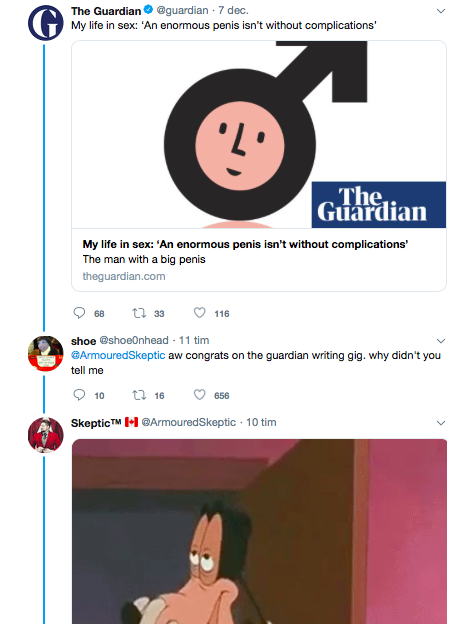The width and height of the screenshot is (475, 624).
Task: Open the @ArmouredSkeptic mention link
Action: click(x=118, y=355)
